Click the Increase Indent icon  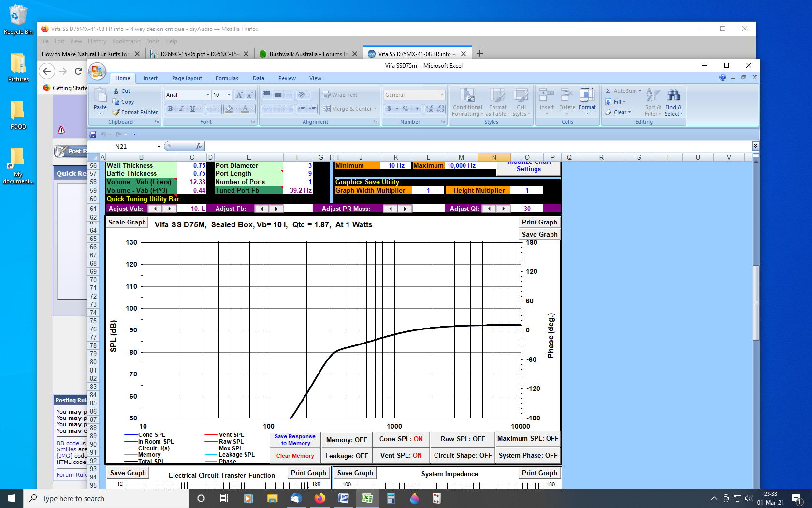[x=312, y=109]
